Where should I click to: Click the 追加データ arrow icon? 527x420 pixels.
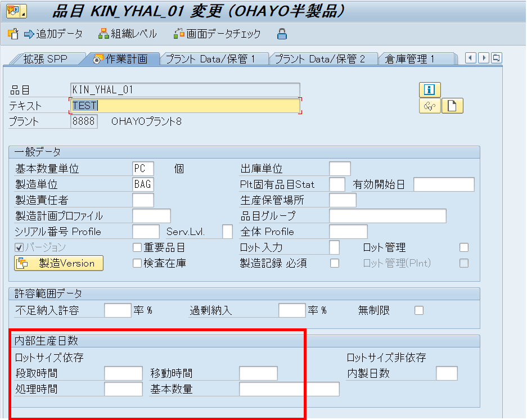(29, 34)
